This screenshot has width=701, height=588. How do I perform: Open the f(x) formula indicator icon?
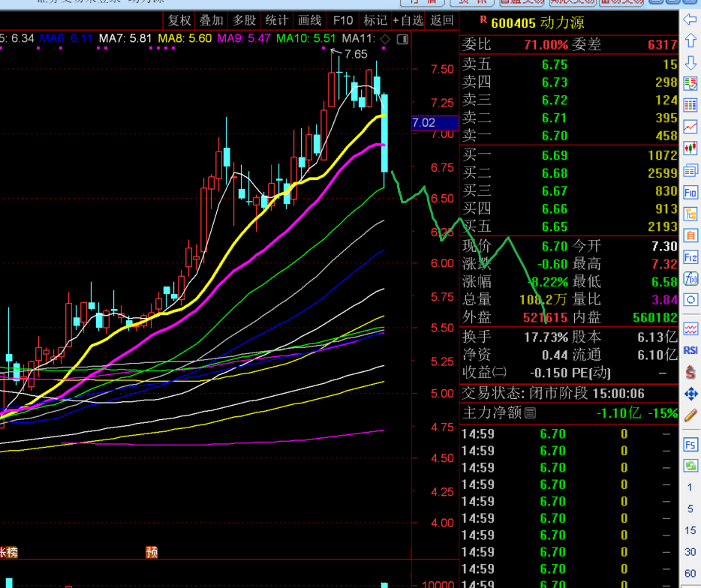tap(690, 279)
